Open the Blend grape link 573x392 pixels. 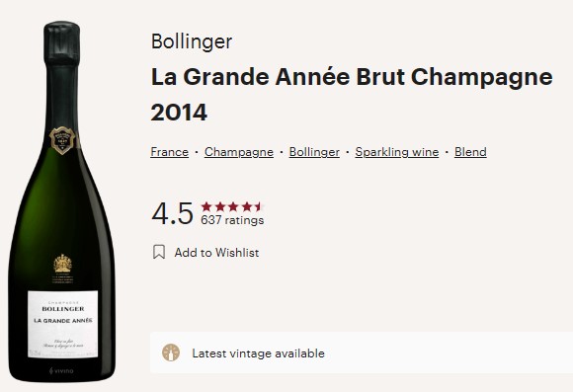click(470, 152)
